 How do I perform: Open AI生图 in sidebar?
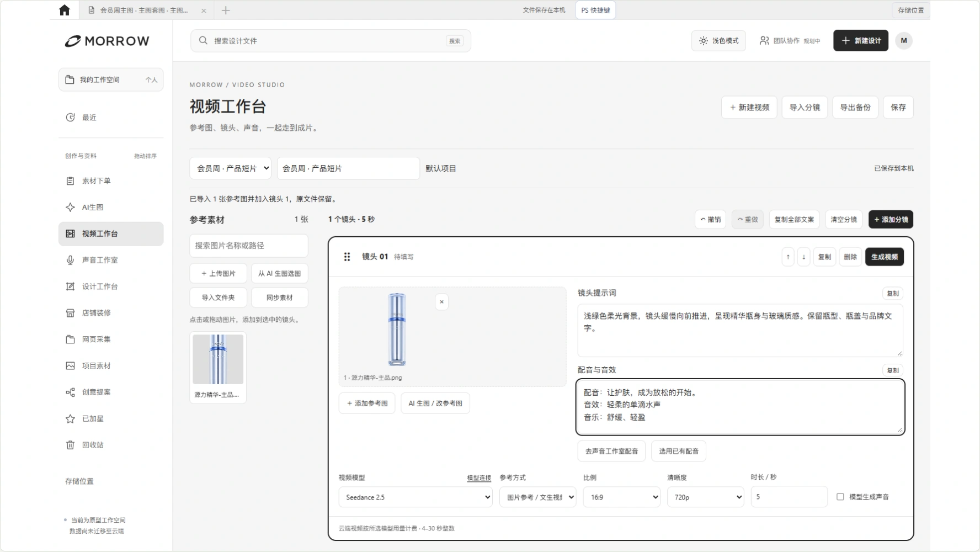(x=111, y=208)
